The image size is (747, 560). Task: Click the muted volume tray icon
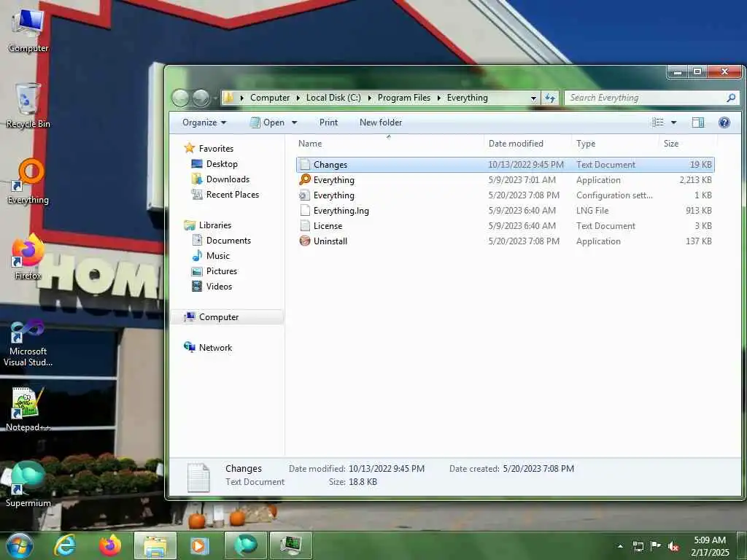pos(673,546)
